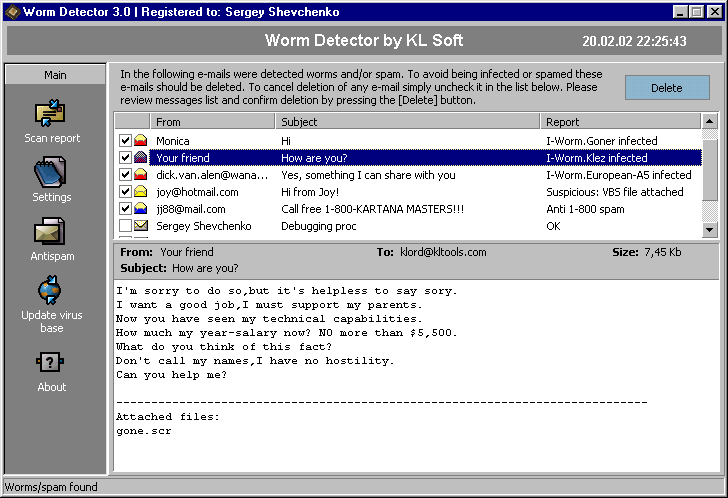The image size is (728, 498).
Task: Click the Update virus base globe icon
Action: point(50,290)
